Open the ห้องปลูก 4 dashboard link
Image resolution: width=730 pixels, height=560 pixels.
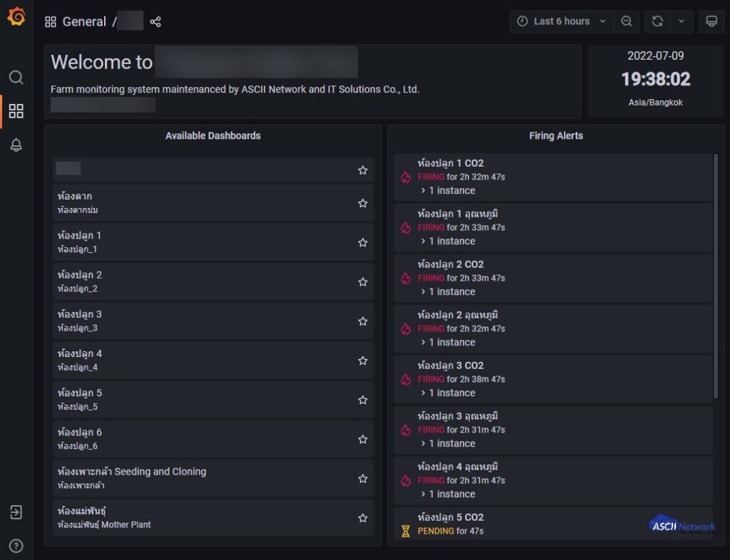click(80, 353)
